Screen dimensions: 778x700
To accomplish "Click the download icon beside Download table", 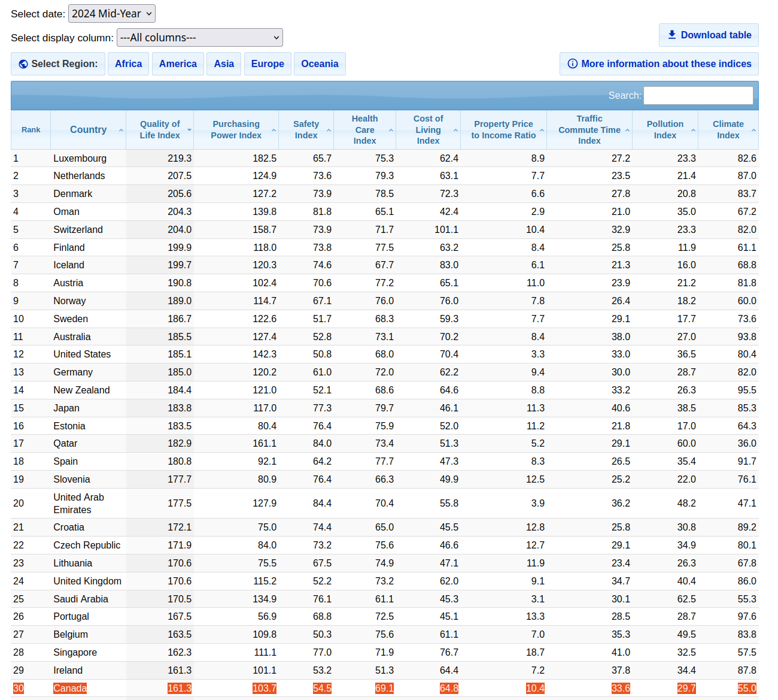I will (x=672, y=35).
